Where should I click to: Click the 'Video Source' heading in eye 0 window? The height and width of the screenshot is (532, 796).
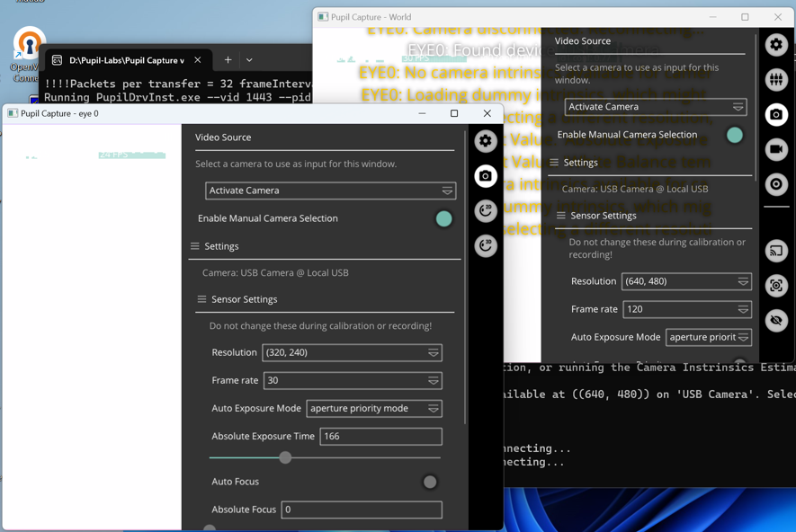tap(223, 137)
